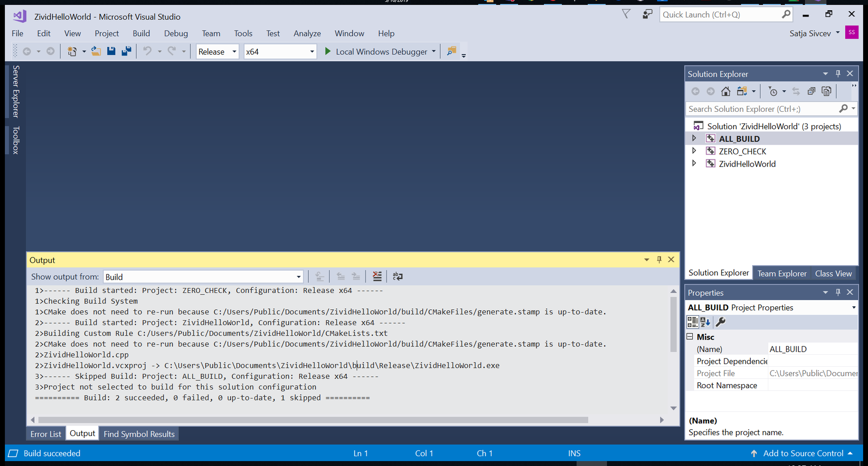Click Solution Explorer's Switch Views icon
Viewport: 868px width, 466px height.
pyautogui.click(x=742, y=91)
